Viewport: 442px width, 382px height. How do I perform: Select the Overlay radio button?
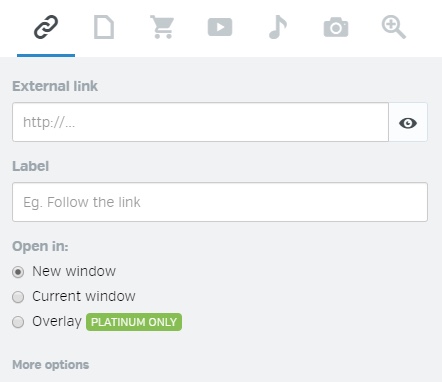pos(18,322)
